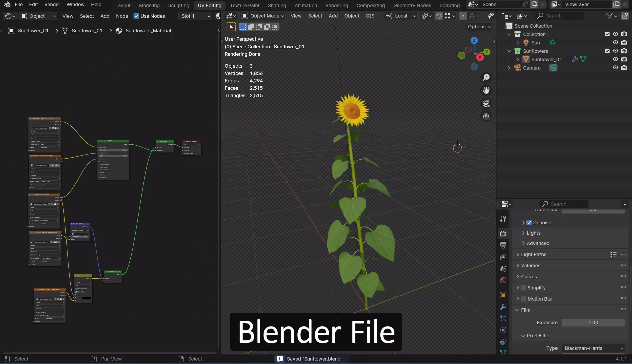Image resolution: width=632 pixels, height=364 pixels.
Task: Toggle snapping magnet icon
Action: point(439,16)
